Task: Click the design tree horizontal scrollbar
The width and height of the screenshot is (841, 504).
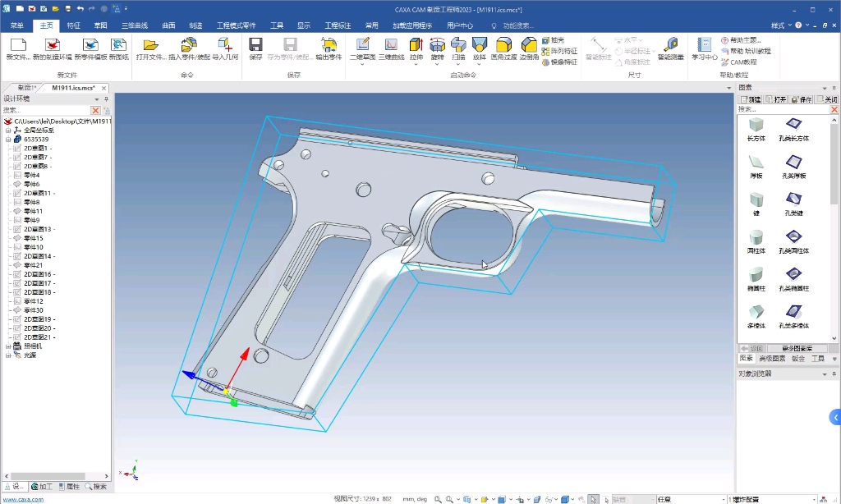Action: pos(48,476)
